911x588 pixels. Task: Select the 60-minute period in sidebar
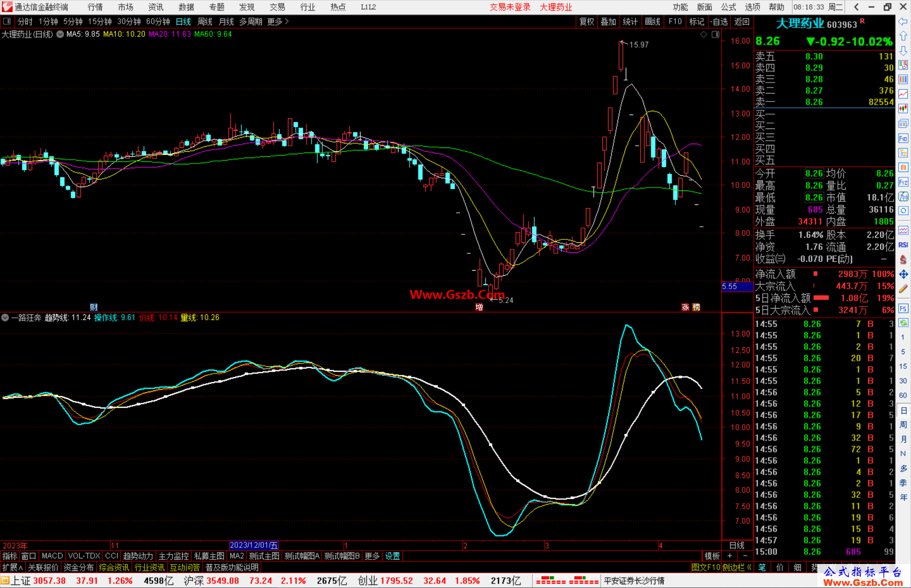[903, 395]
